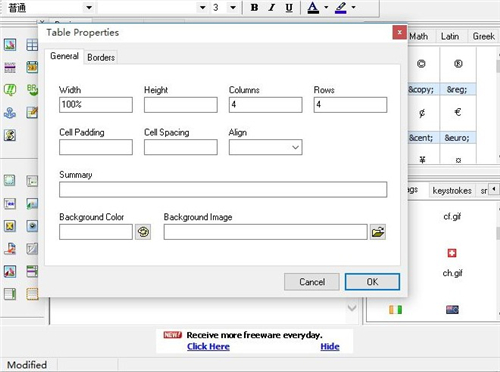Click the form radio button icon
500x372 pixels.
click(32, 226)
